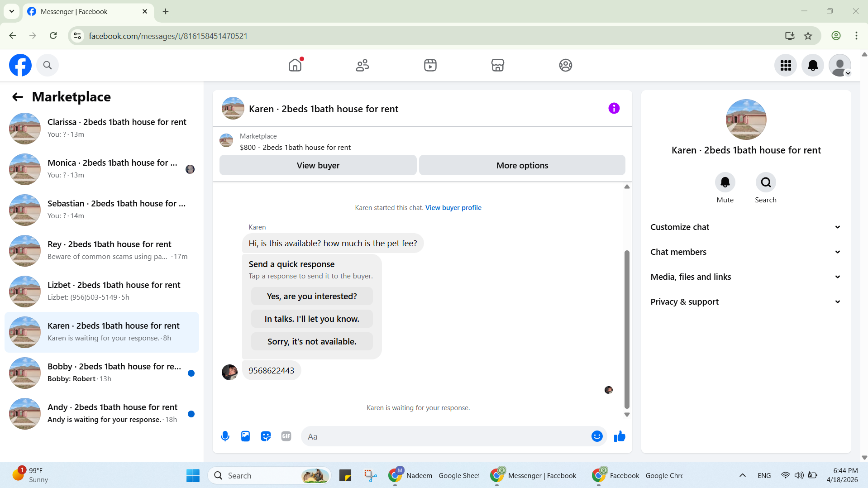
Task: Open Karen's listing thumbnail in right panel
Action: (746, 120)
